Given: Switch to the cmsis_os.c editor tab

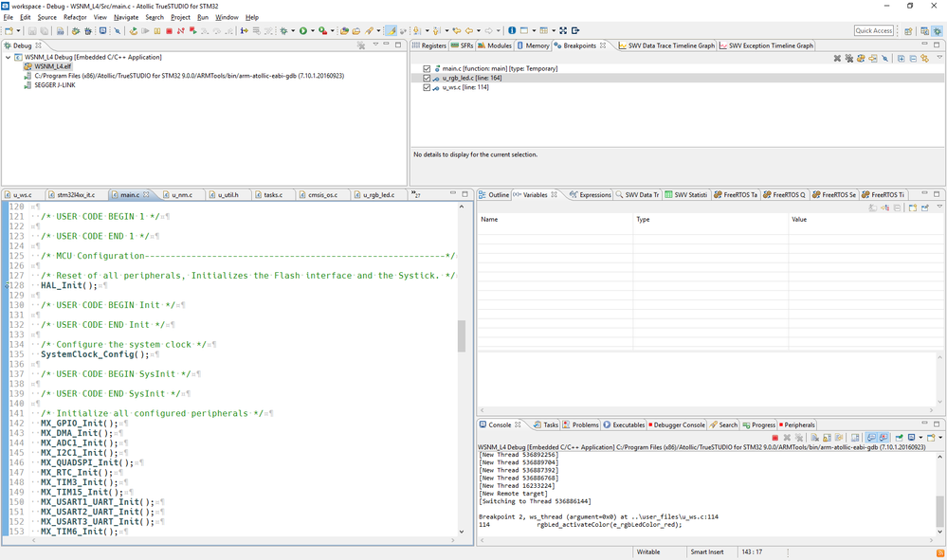Looking at the screenshot, I should (x=319, y=195).
